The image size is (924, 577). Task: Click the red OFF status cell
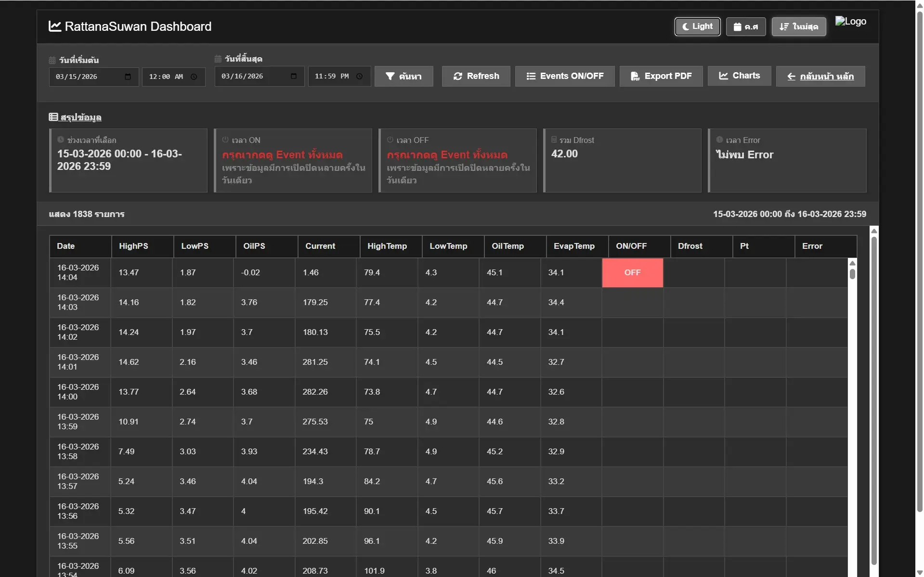click(x=632, y=273)
